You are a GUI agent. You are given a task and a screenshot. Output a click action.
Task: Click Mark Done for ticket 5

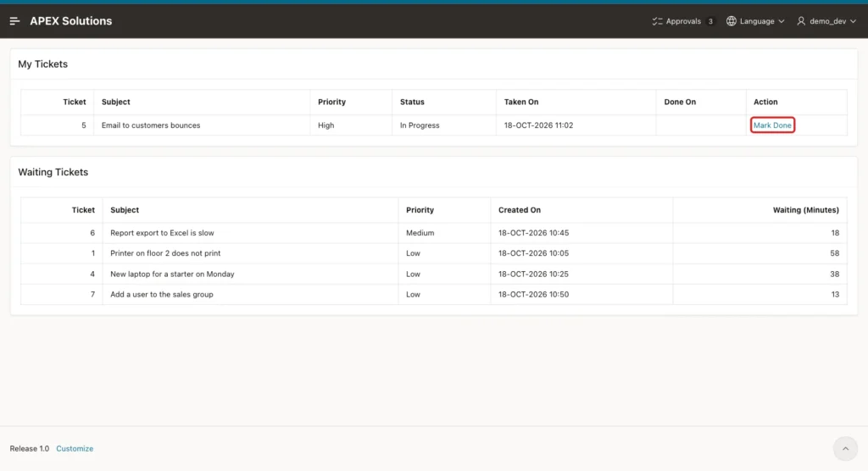[772, 125]
